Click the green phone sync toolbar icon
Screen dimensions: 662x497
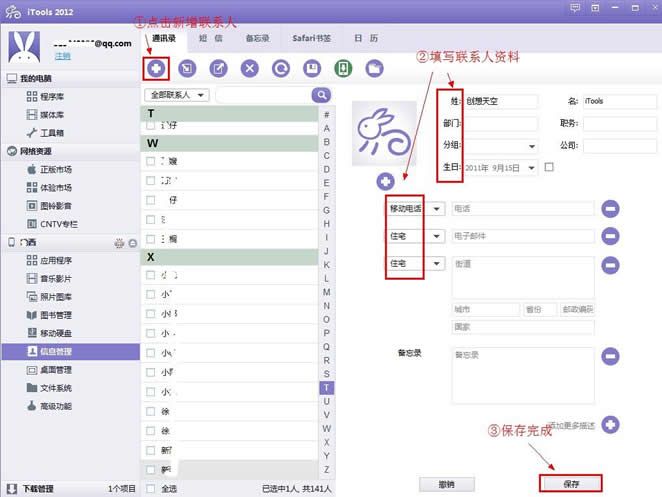(x=343, y=68)
